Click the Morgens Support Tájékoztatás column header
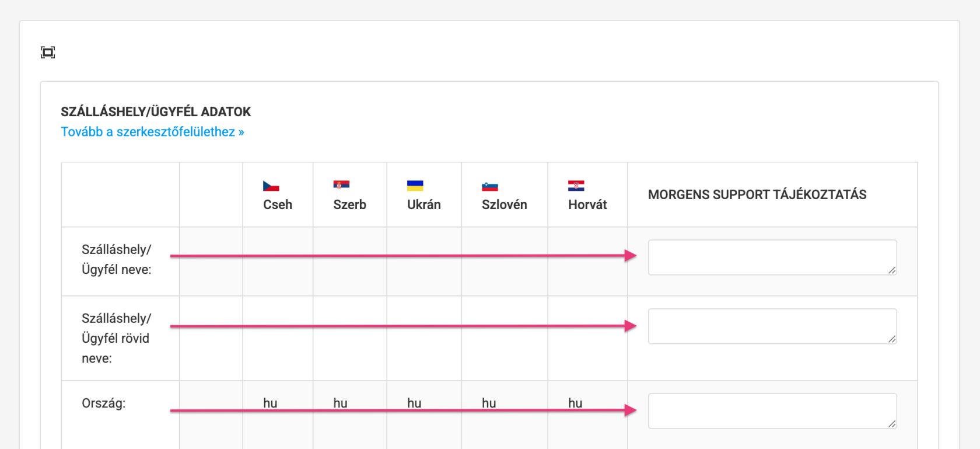The height and width of the screenshot is (449, 980). [757, 194]
